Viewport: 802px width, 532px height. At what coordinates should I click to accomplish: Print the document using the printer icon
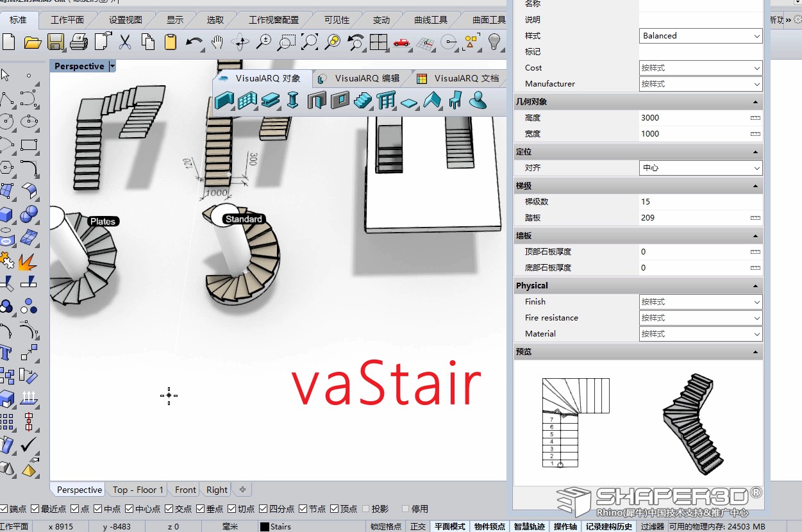pos(79,42)
